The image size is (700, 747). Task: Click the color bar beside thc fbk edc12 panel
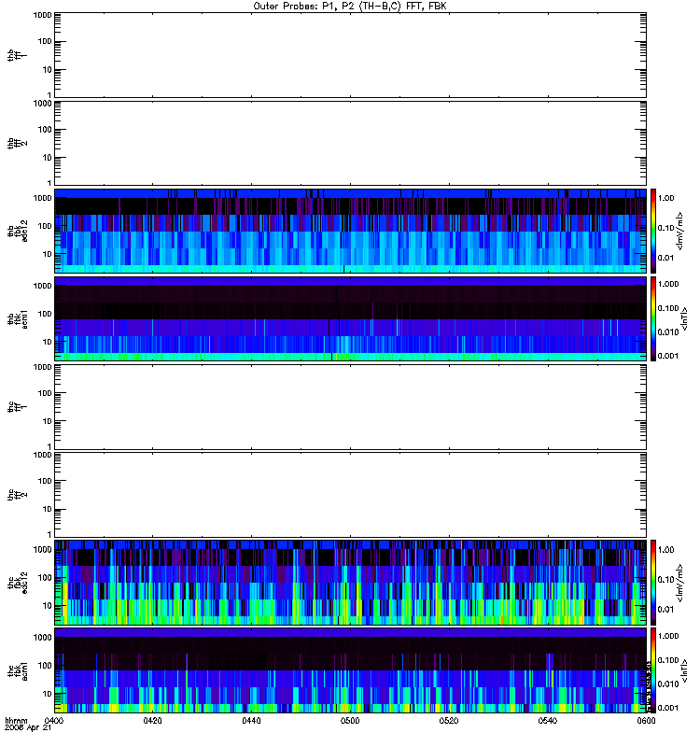[x=653, y=582]
